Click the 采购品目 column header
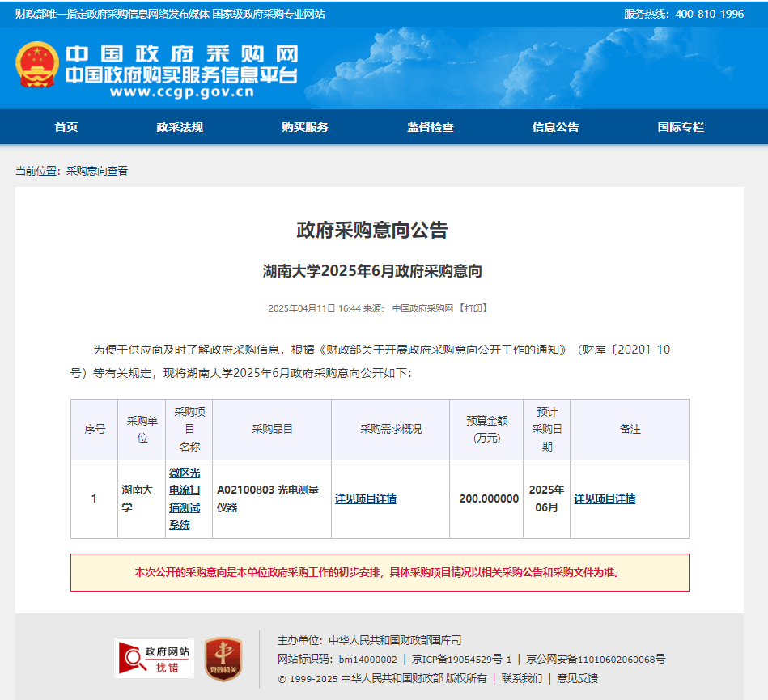Screen dimensions: 768x700 (272, 429)
